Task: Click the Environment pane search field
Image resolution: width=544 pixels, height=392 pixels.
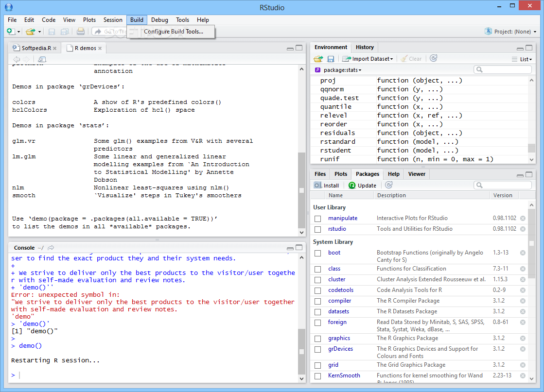Action: click(x=503, y=69)
